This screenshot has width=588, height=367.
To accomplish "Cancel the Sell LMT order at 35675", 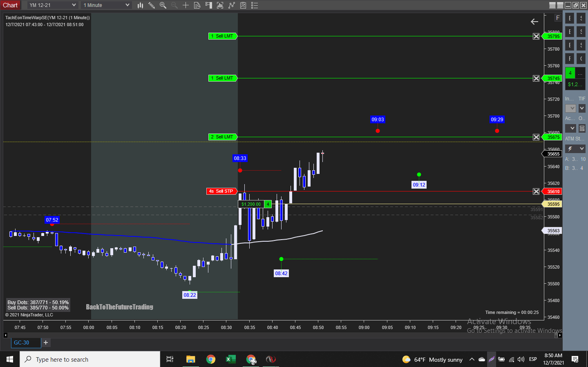I will click(x=536, y=137).
